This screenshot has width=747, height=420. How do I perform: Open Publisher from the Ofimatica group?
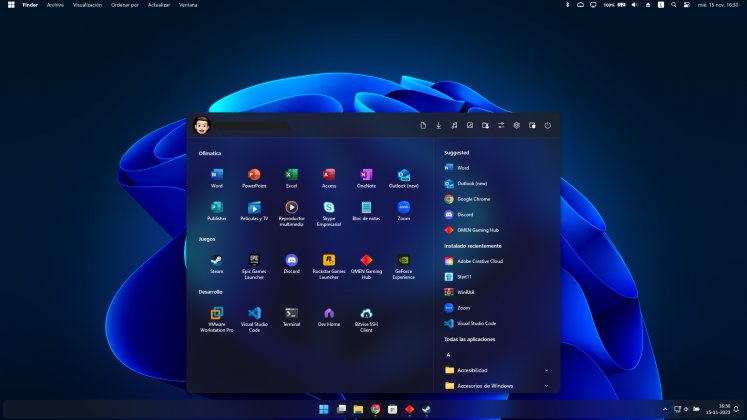(217, 211)
